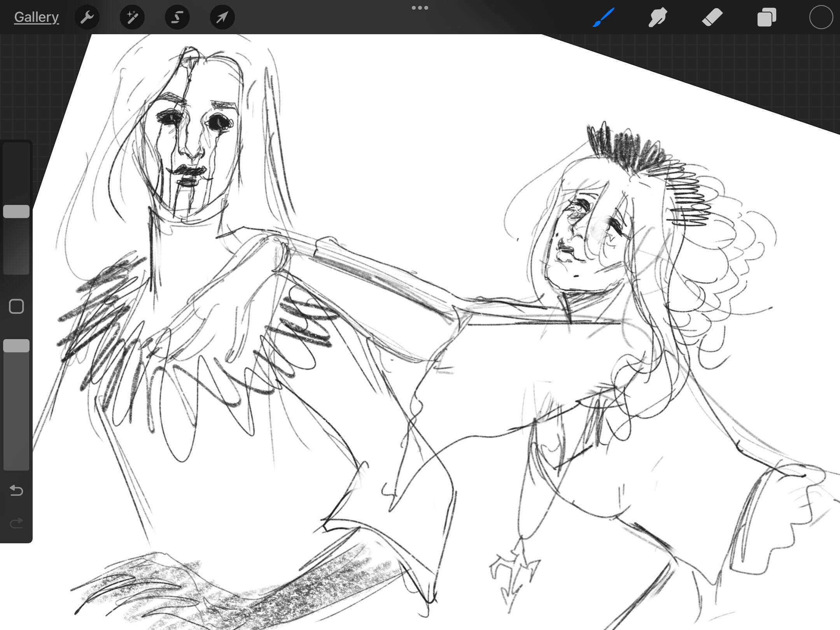Open the Actions wrench menu
Image resolution: width=840 pixels, height=630 pixels.
(x=87, y=17)
